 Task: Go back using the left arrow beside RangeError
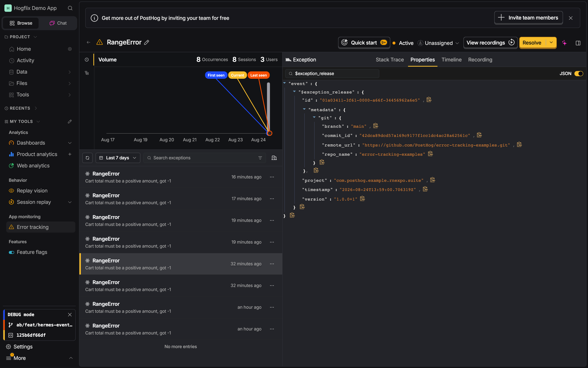coord(88,43)
